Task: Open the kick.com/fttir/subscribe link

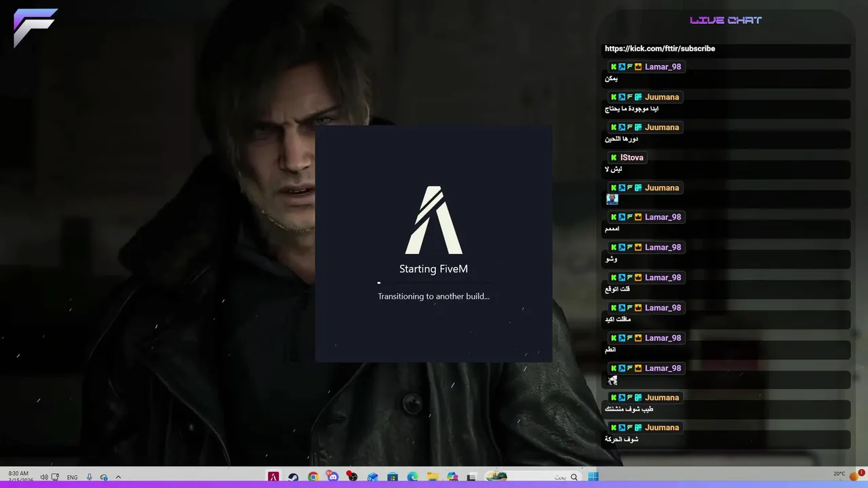Action: coord(660,49)
